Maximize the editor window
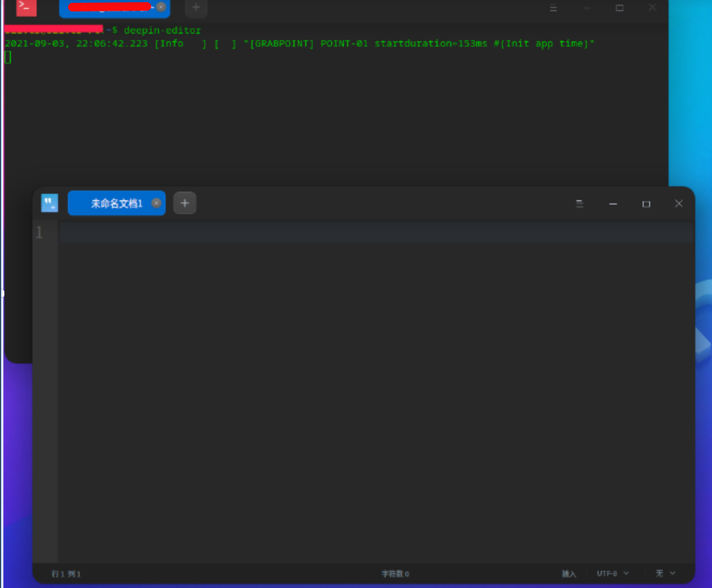Image resolution: width=712 pixels, height=588 pixels. (646, 204)
